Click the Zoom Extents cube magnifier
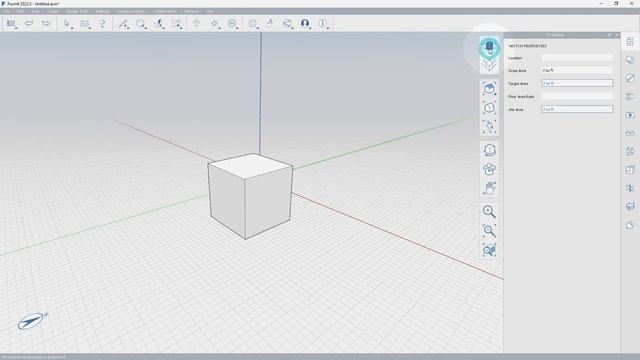640x360 pixels. (x=489, y=250)
